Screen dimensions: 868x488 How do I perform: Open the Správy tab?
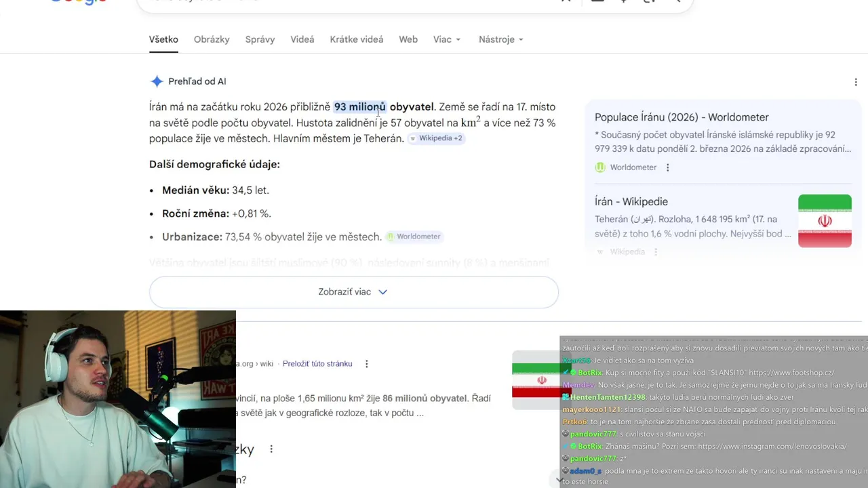coord(260,39)
